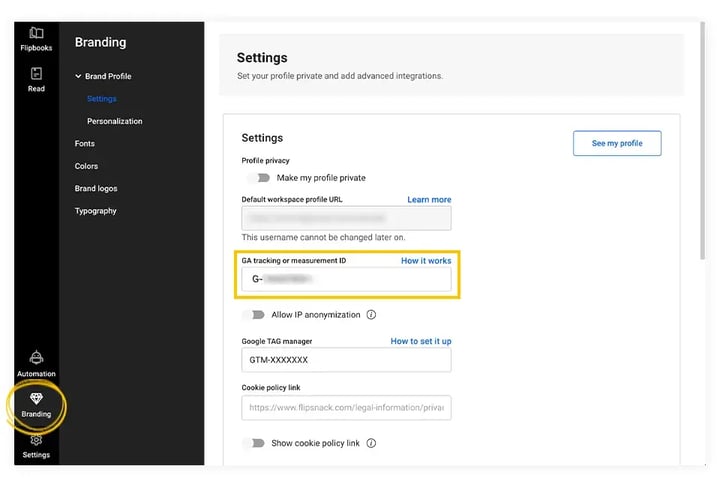Enable Allow IP anonymization switch
Viewport: 720px width, 487px height.
254,315
